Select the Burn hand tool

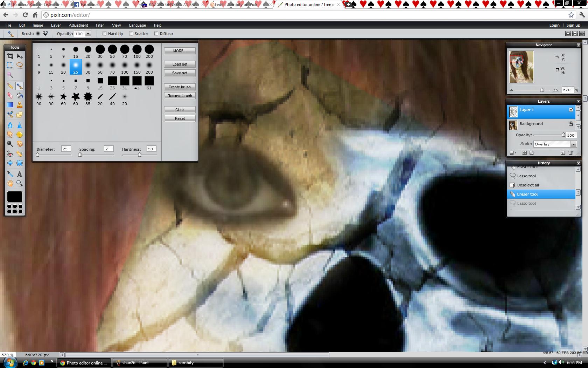[x=20, y=144]
